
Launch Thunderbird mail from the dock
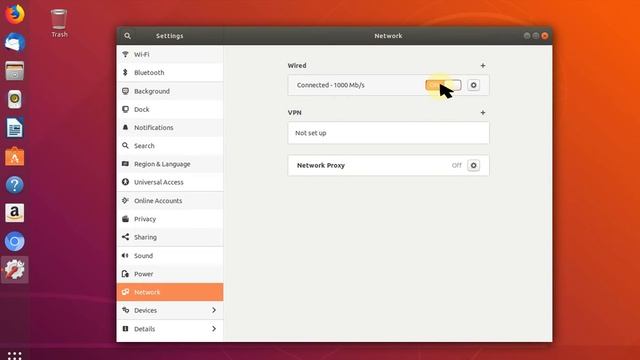coord(15,42)
